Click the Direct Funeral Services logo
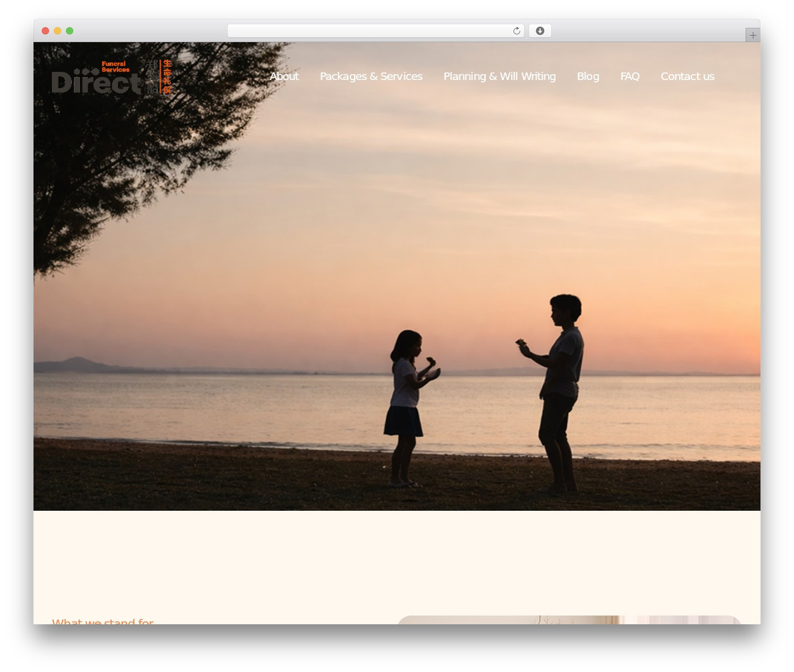794x672 pixels. coord(112,77)
